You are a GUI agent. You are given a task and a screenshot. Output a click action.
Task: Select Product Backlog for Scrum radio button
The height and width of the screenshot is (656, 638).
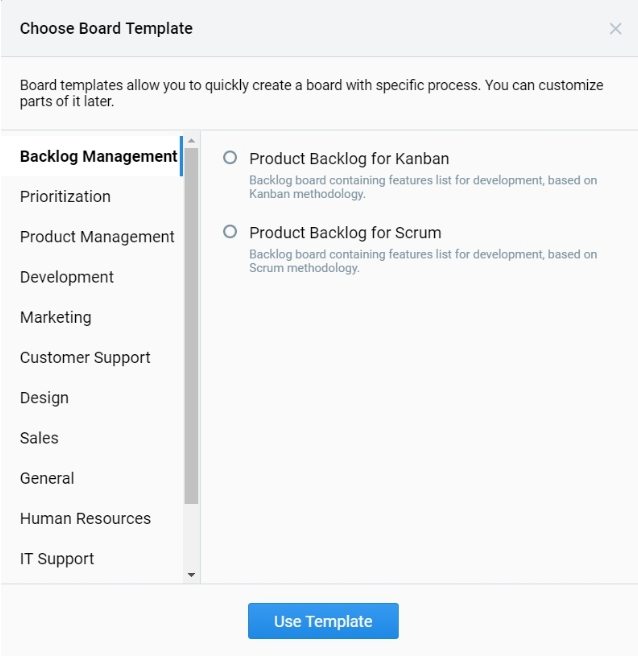(x=231, y=232)
